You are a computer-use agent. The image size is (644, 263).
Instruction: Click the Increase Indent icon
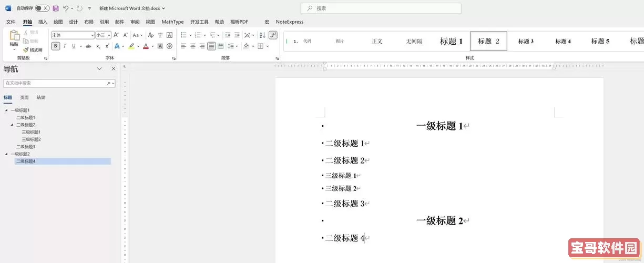[237, 35]
